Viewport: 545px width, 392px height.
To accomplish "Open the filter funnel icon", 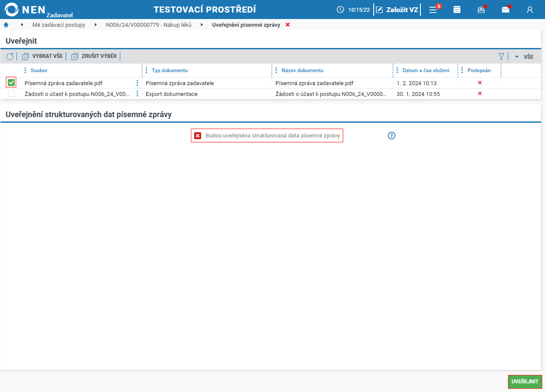I will (x=501, y=56).
